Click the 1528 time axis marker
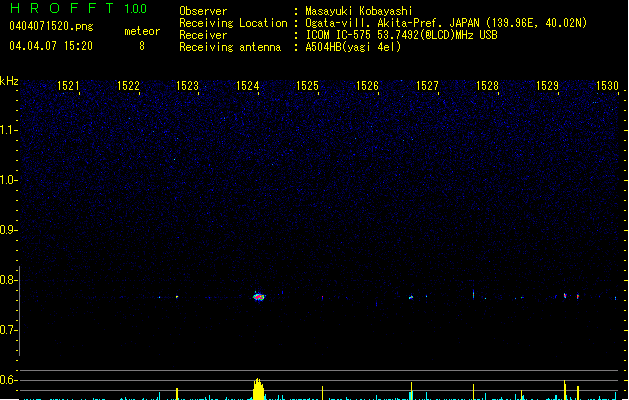This screenshot has height=400, width=629. [487, 85]
